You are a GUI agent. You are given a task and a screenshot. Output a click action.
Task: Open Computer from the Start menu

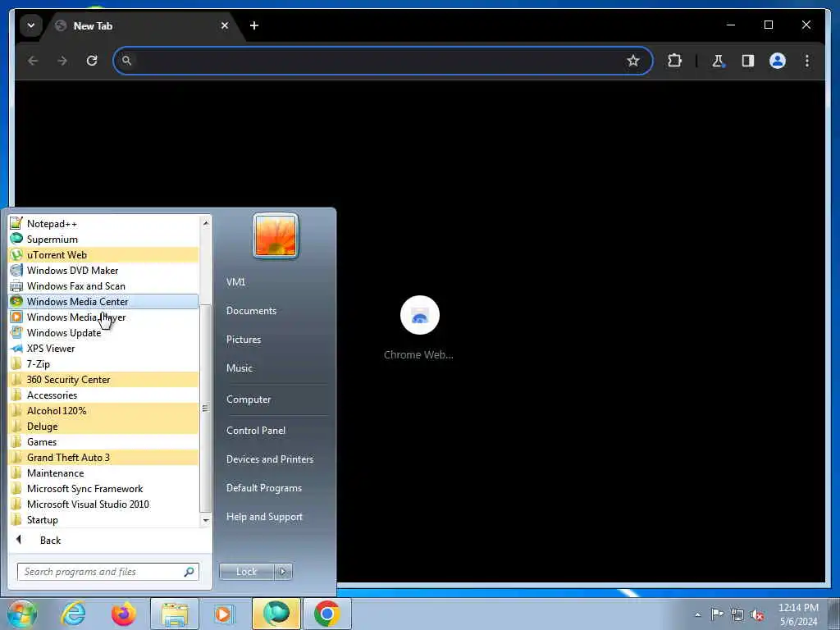(249, 399)
